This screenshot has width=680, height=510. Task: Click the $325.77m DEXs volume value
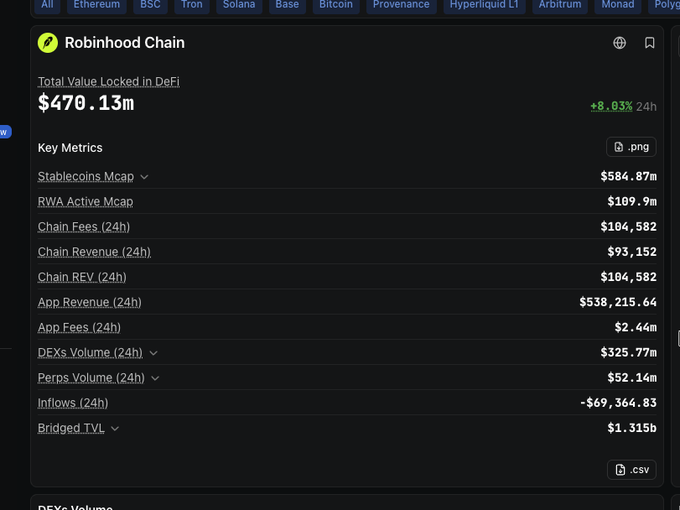coord(628,353)
